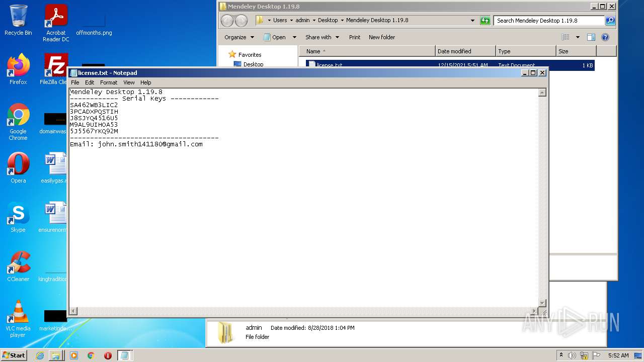This screenshot has width=644, height=362.
Task: Open FileZilla Client desktop shortcut
Action: (54, 69)
